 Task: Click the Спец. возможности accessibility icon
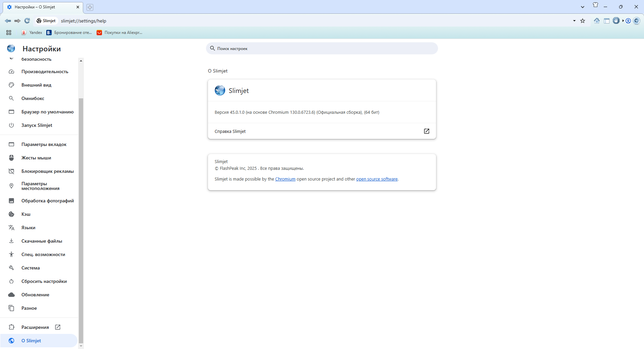pos(11,254)
